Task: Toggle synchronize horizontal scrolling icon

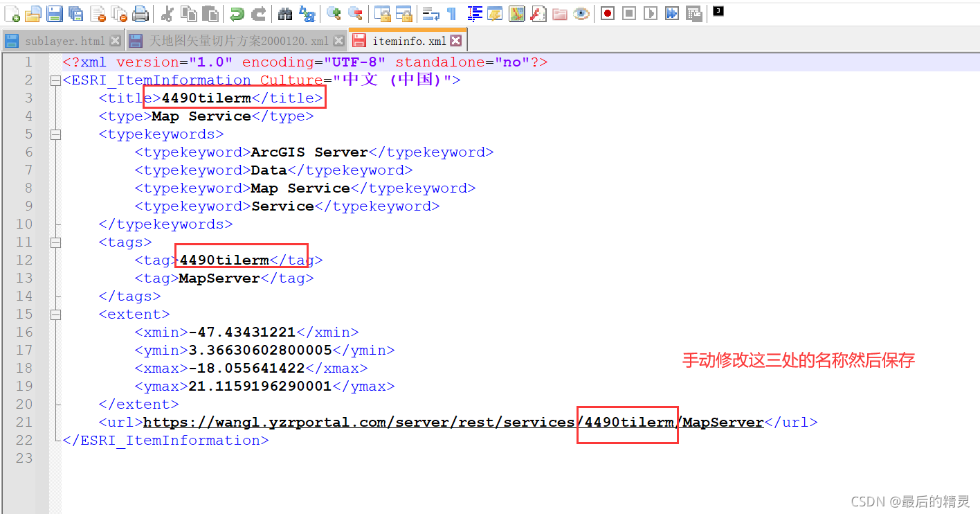Action: click(x=403, y=13)
